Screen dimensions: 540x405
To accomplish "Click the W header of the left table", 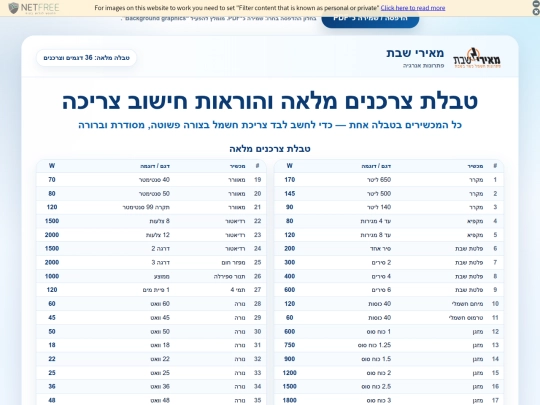I will [x=52, y=166].
